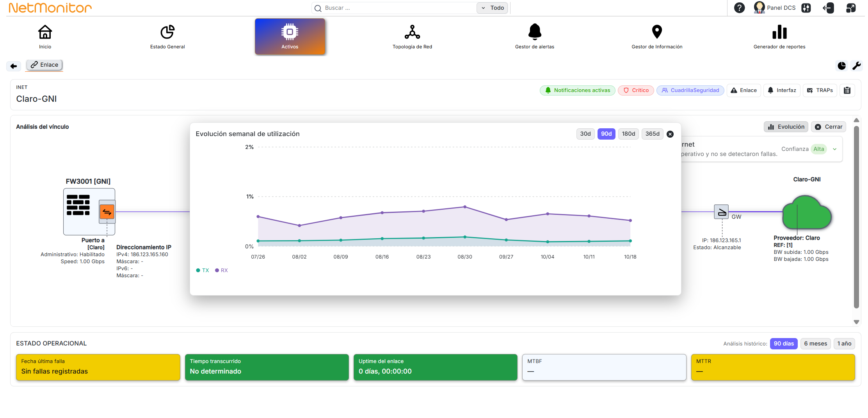868x418 pixels.
Task: Click the Interfaz alert button
Action: pyautogui.click(x=782, y=90)
